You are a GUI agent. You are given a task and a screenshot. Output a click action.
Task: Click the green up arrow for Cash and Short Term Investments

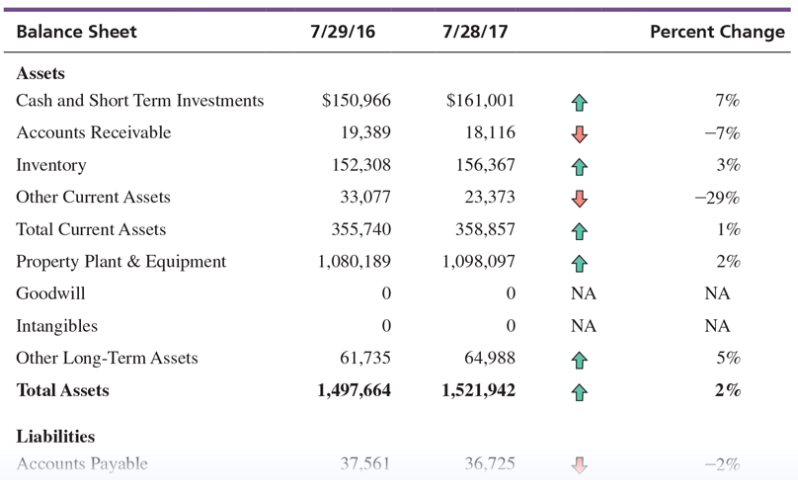[579, 102]
